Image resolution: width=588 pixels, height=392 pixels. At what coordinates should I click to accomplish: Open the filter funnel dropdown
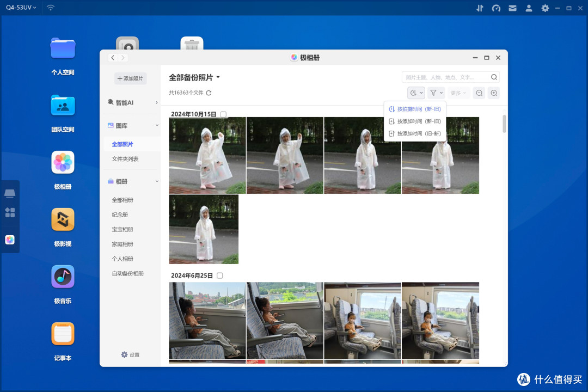pos(436,93)
